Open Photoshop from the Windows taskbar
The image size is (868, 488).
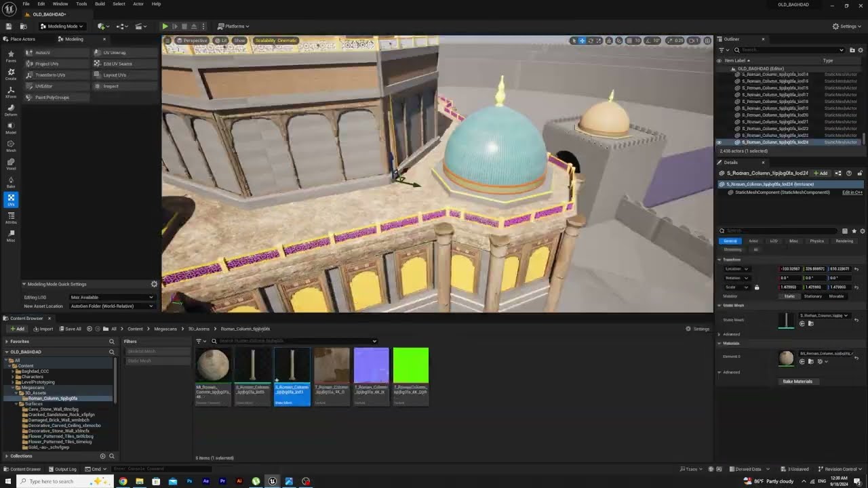click(x=189, y=481)
